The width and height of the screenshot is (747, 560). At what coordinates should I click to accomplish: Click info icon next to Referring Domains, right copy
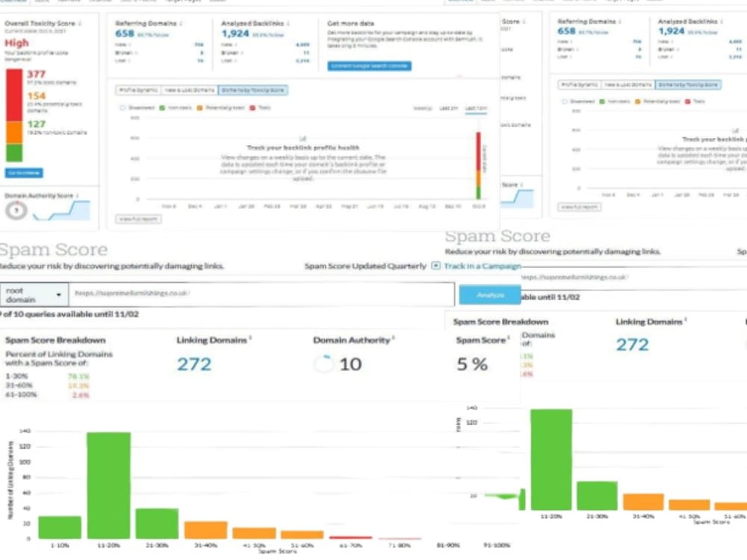pos(620,22)
